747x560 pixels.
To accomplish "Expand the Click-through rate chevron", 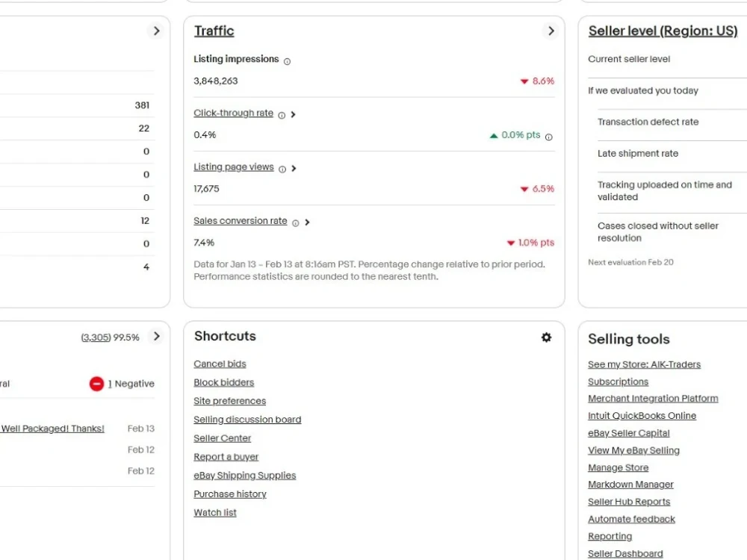I will [293, 114].
